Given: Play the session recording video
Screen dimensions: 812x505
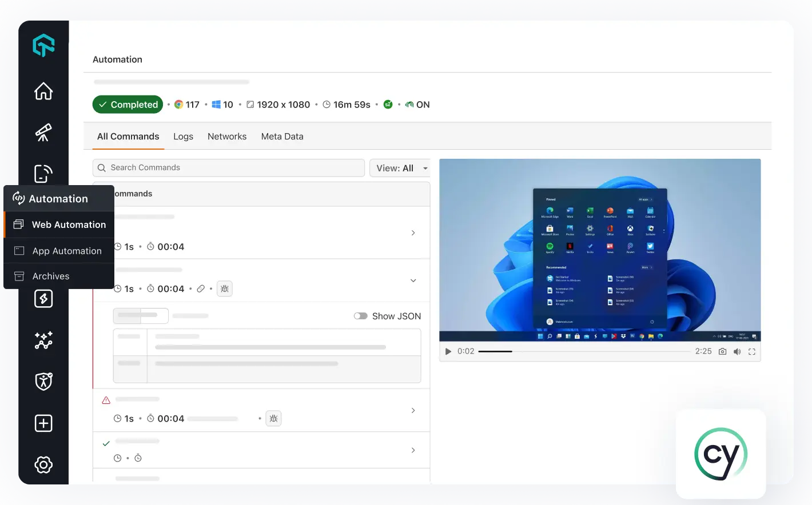Looking at the screenshot, I should click(448, 351).
